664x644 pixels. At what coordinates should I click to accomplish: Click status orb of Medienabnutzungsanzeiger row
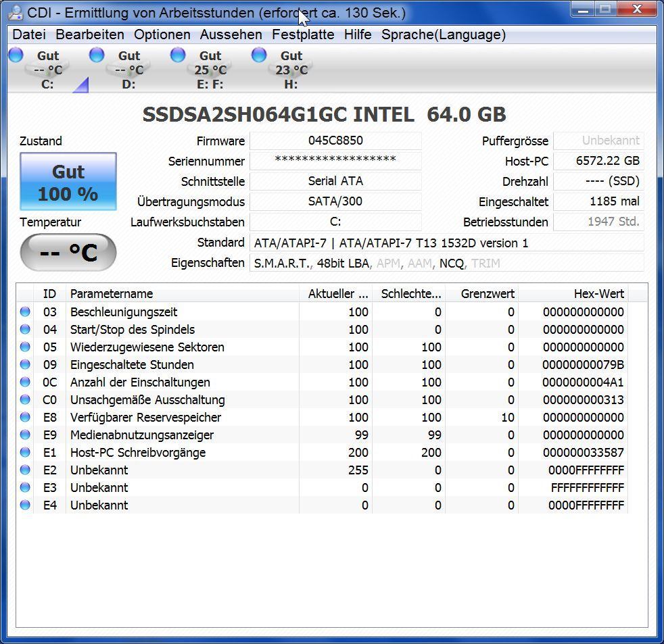click(25, 435)
